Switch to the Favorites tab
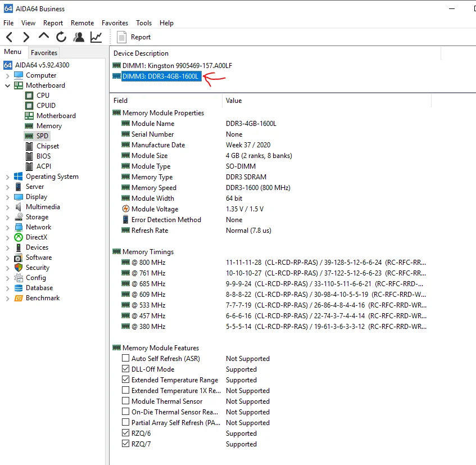Screen dimensions: 476x465 tap(44, 52)
